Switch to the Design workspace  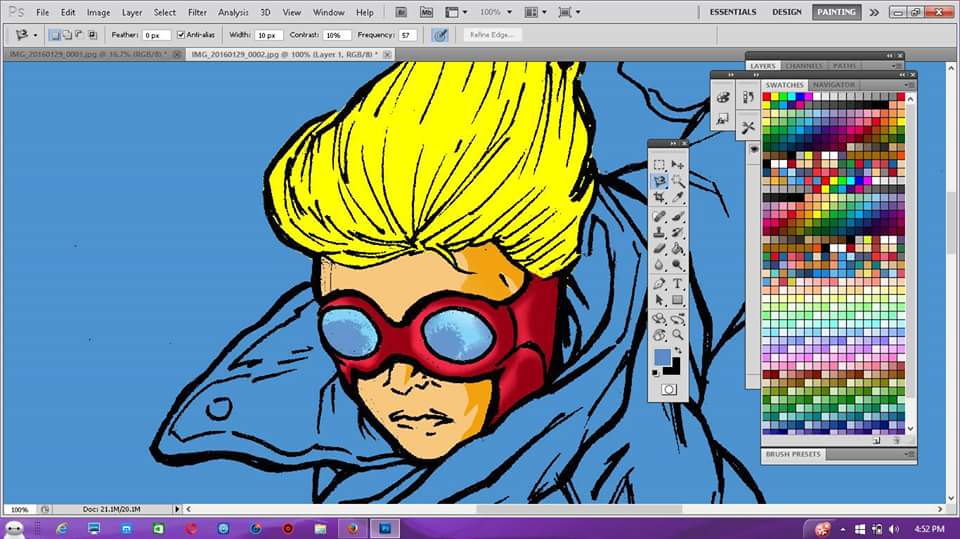(x=787, y=12)
